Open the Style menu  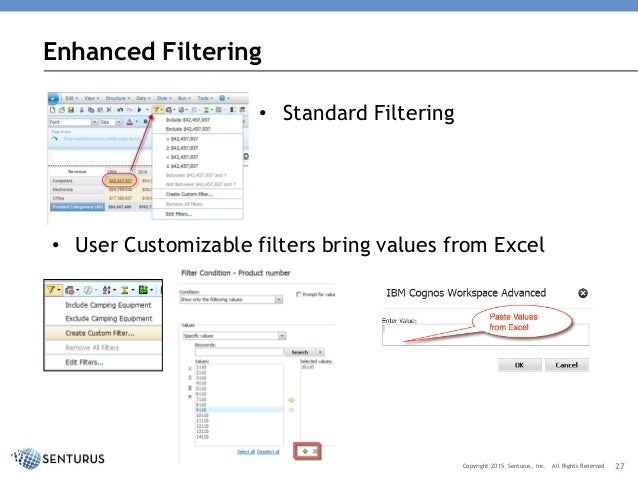tap(164, 98)
